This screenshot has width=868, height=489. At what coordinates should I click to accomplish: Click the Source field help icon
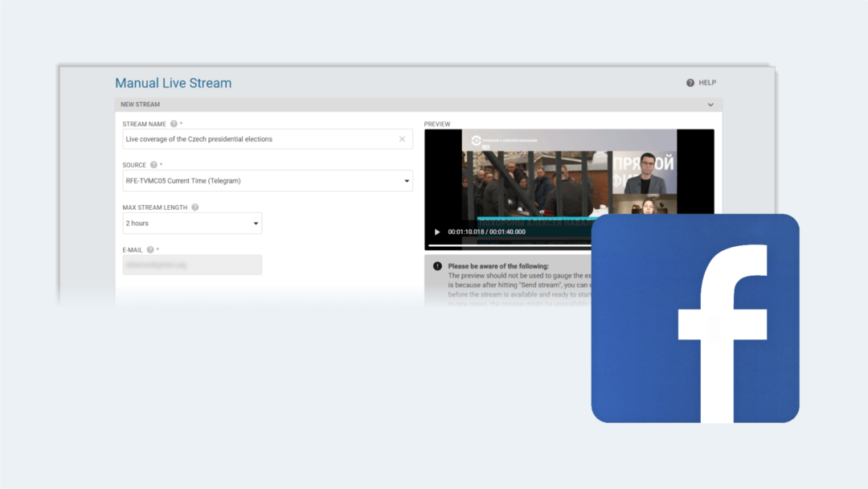point(154,165)
